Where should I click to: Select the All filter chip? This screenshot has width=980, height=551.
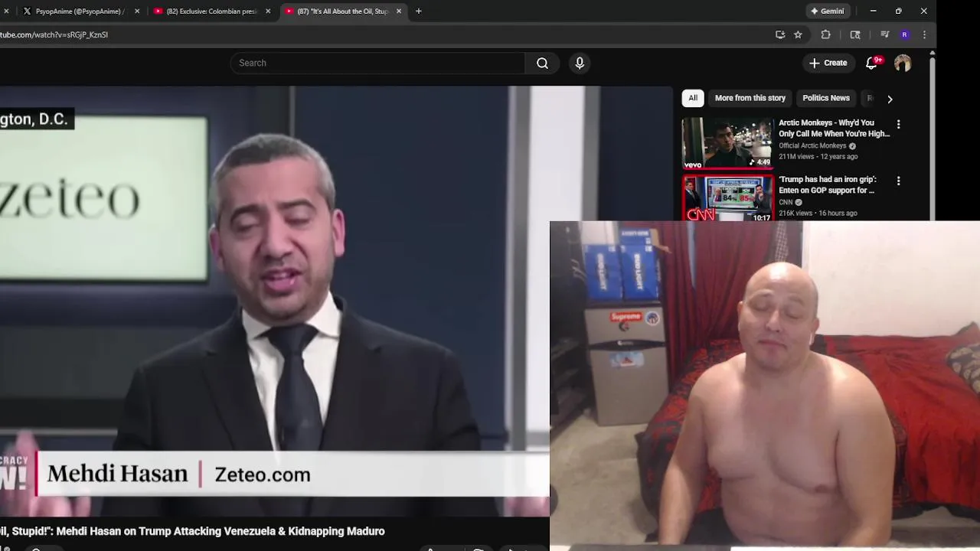(693, 98)
